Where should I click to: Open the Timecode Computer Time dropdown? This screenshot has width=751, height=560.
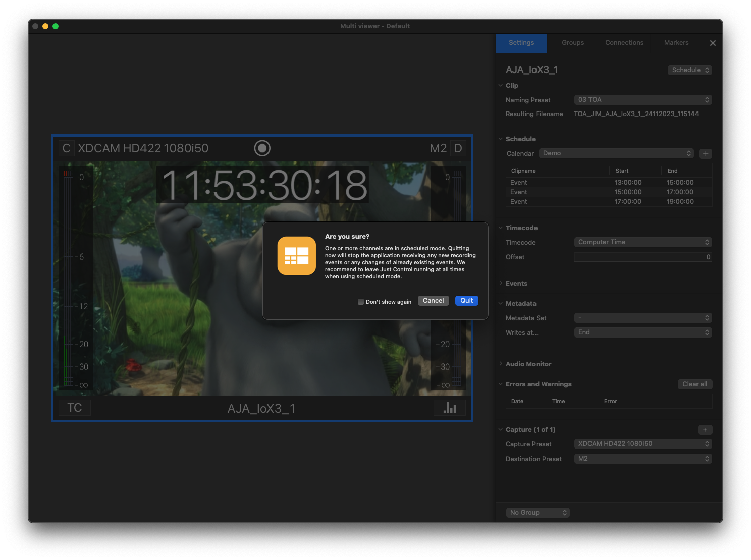point(643,242)
